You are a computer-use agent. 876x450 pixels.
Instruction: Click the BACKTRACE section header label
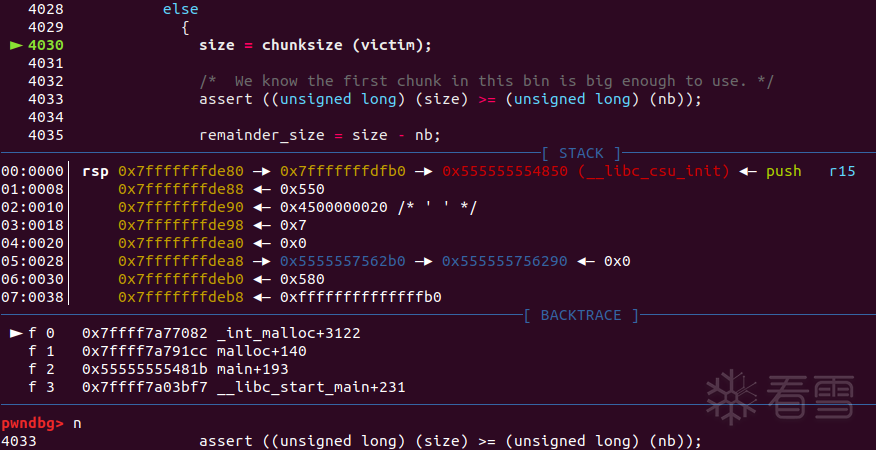(x=580, y=315)
